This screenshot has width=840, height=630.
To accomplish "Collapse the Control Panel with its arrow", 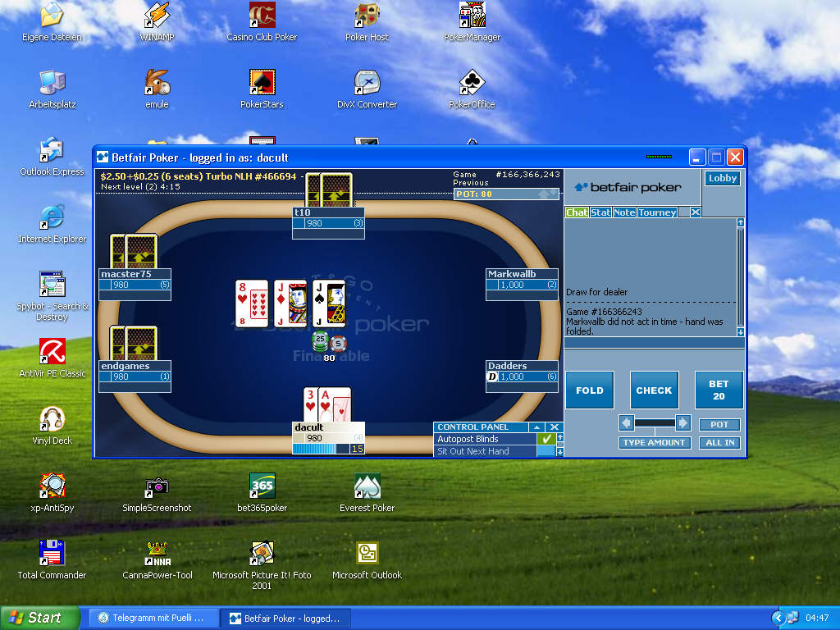I will [536, 427].
